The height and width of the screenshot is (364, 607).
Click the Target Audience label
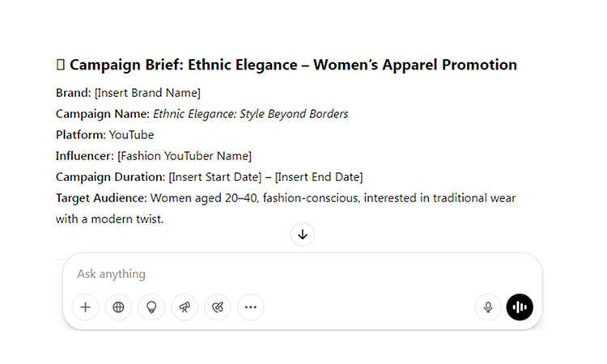click(x=101, y=198)
